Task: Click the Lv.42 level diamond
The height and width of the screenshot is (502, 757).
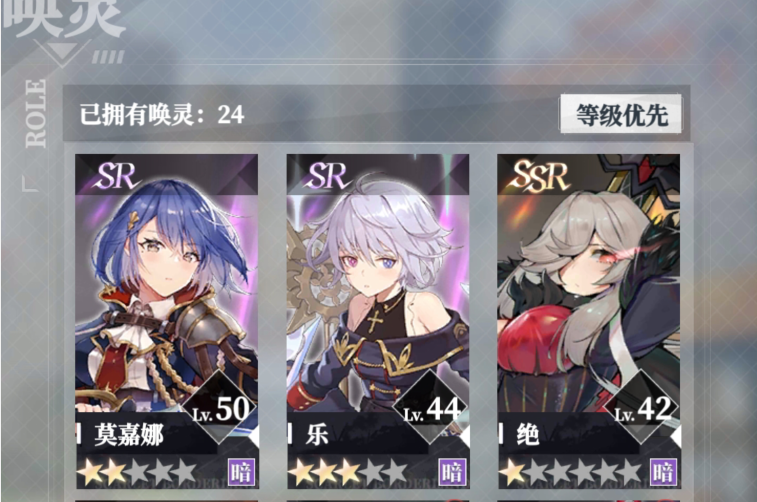Action: pyautogui.click(x=643, y=406)
